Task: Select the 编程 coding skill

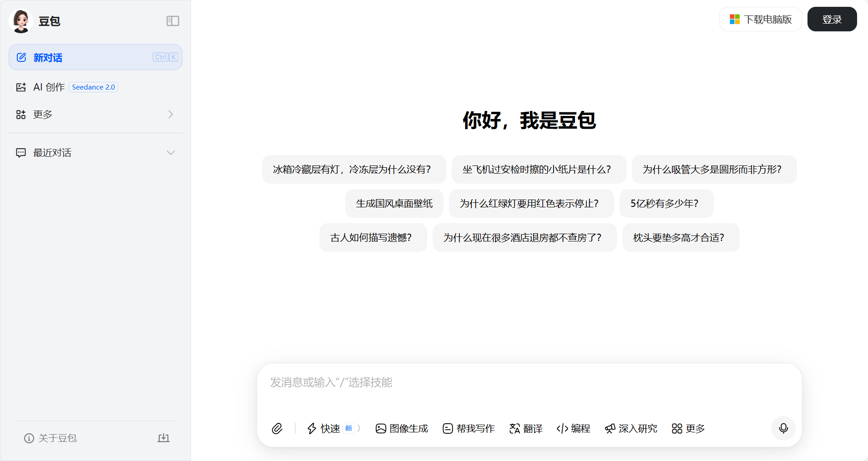Action: tap(573, 428)
